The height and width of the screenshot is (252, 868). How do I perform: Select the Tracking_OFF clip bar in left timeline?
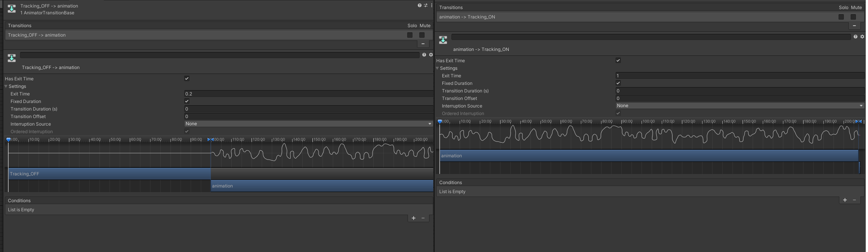point(109,174)
